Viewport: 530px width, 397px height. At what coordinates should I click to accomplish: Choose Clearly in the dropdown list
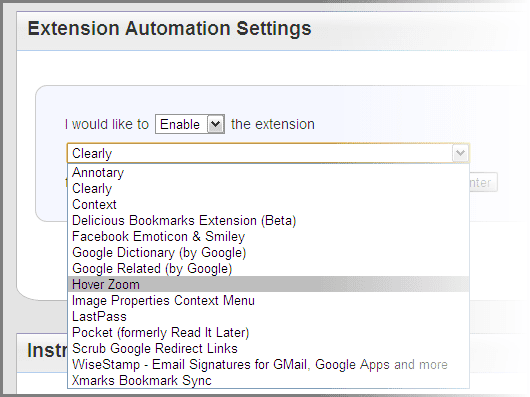[x=268, y=189]
